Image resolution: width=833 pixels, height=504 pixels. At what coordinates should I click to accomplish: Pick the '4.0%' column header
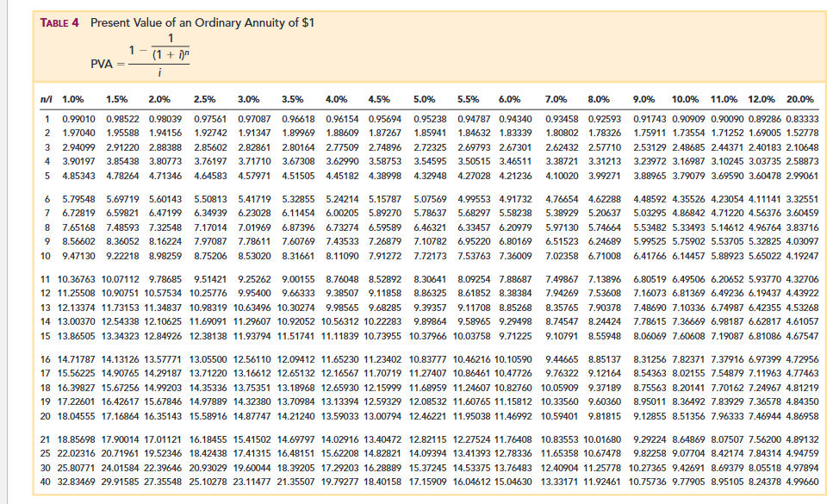[x=336, y=99]
